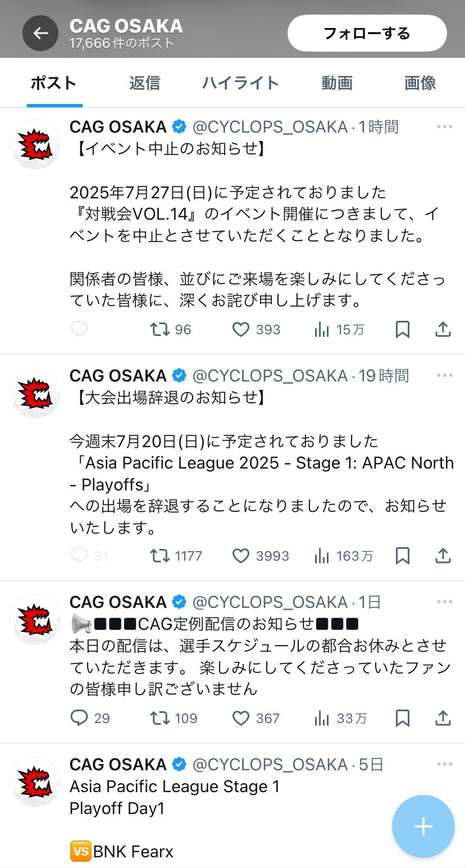The width and height of the screenshot is (465, 868).
Task: Open the 画像 tab
Action: tap(420, 83)
